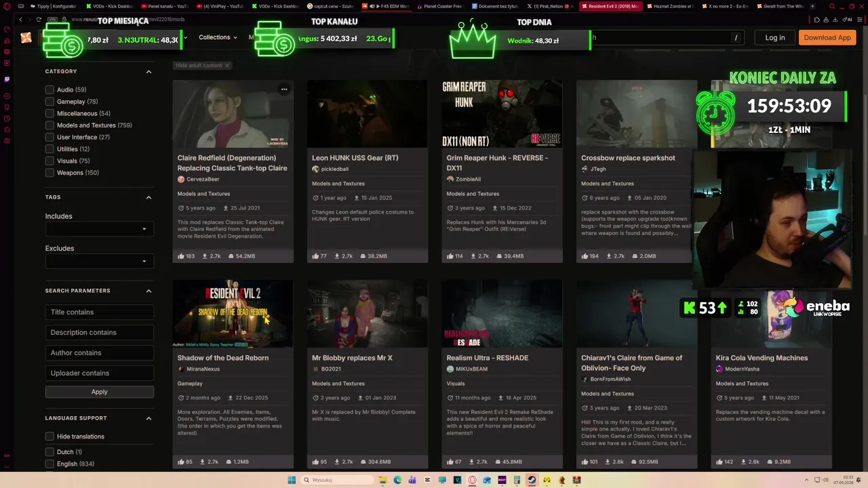
Task: Open Mr Blobby replaces Mr X thumbnail
Action: [368, 314]
